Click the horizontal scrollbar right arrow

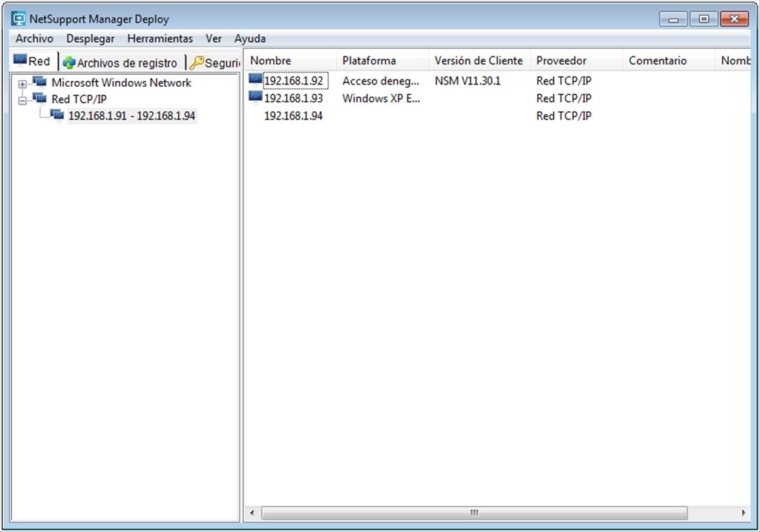(x=744, y=513)
